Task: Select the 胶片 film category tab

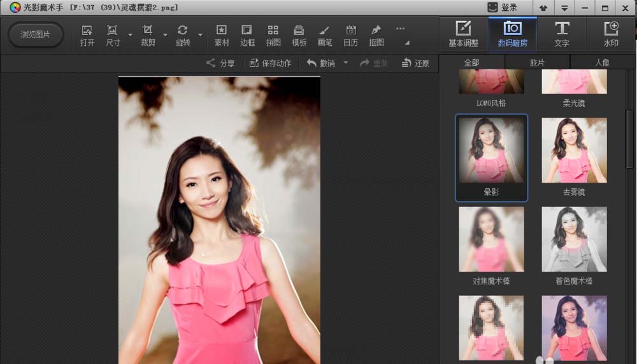Action: click(x=537, y=62)
